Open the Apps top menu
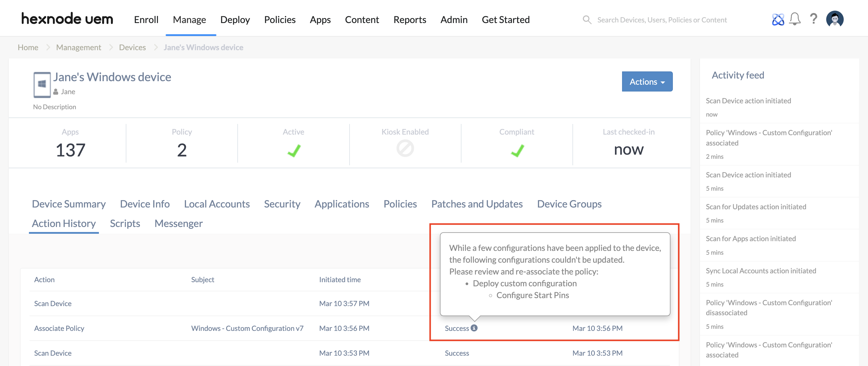Screen dimensions: 868x366 click(320, 19)
